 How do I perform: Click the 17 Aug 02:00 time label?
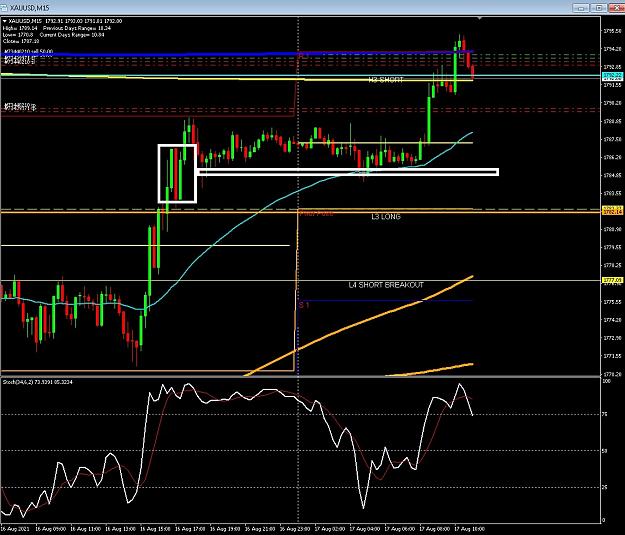click(330, 529)
